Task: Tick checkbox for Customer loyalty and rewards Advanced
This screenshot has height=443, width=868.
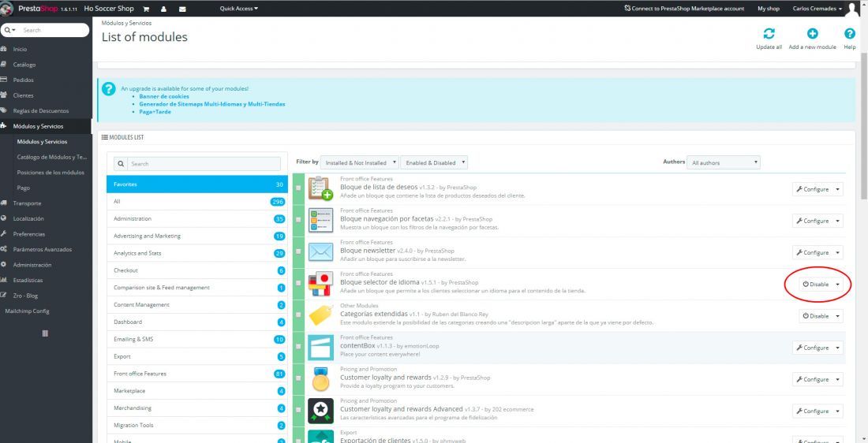Action: pos(299,411)
